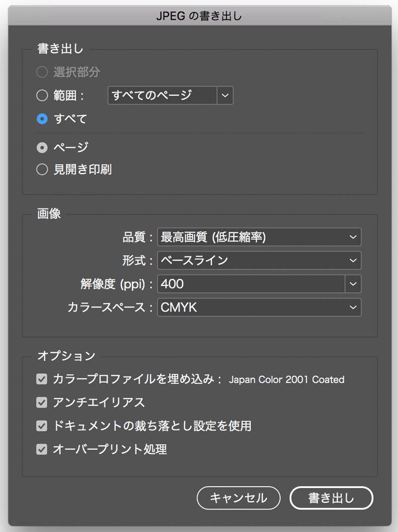398x532 pixels.
Task: Select the ページ radio button
Action: [x=42, y=147]
